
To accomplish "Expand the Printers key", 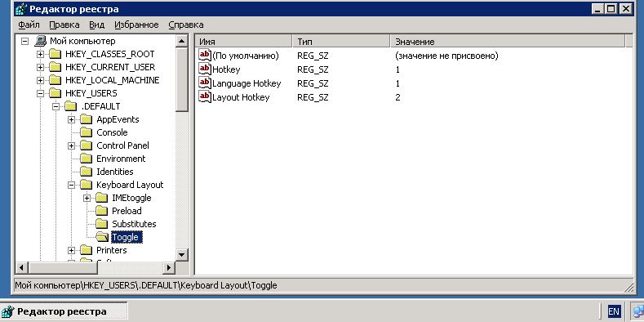I will click(72, 250).
